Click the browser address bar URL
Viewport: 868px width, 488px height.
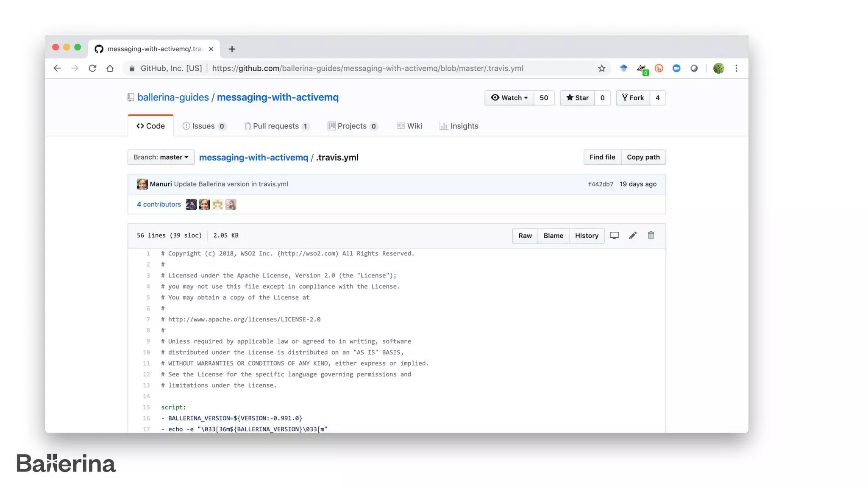[x=367, y=69]
